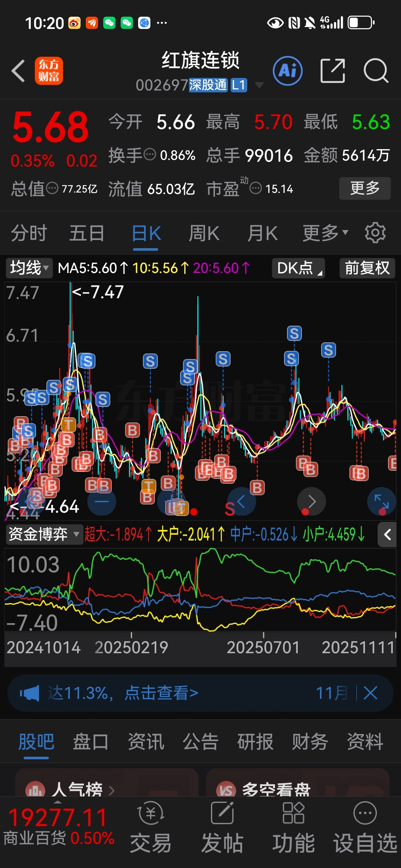
Task: Tap the share/export icon
Action: pyautogui.click(x=332, y=70)
